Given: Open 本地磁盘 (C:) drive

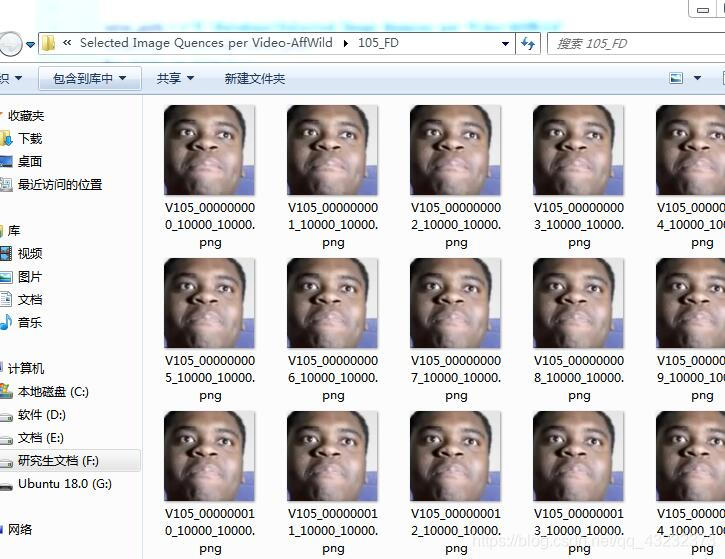Looking at the screenshot, I should 53,392.
